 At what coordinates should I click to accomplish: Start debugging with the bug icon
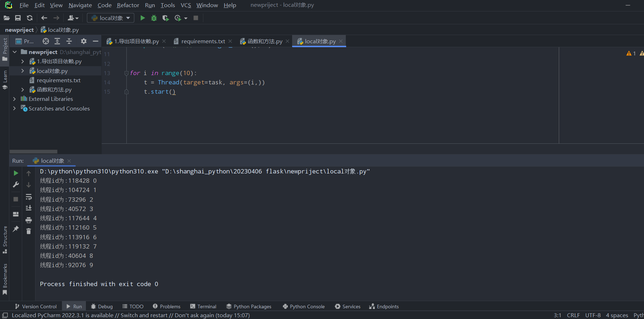tap(154, 18)
